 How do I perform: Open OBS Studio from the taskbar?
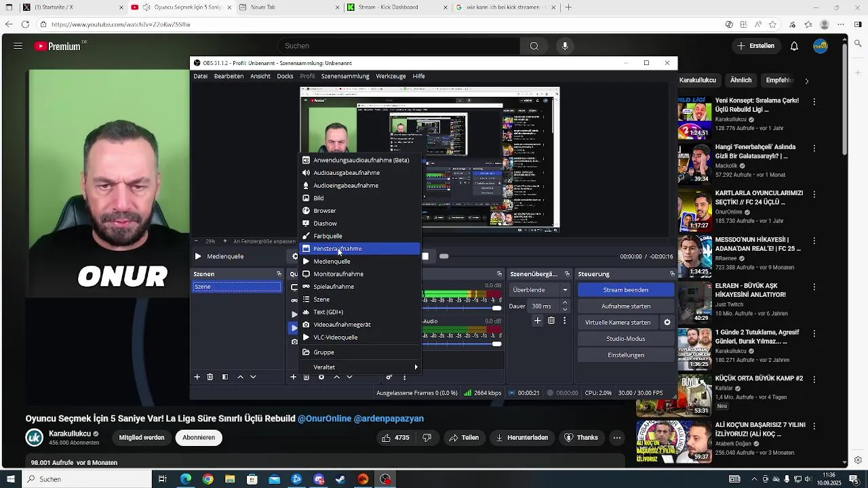[385, 479]
